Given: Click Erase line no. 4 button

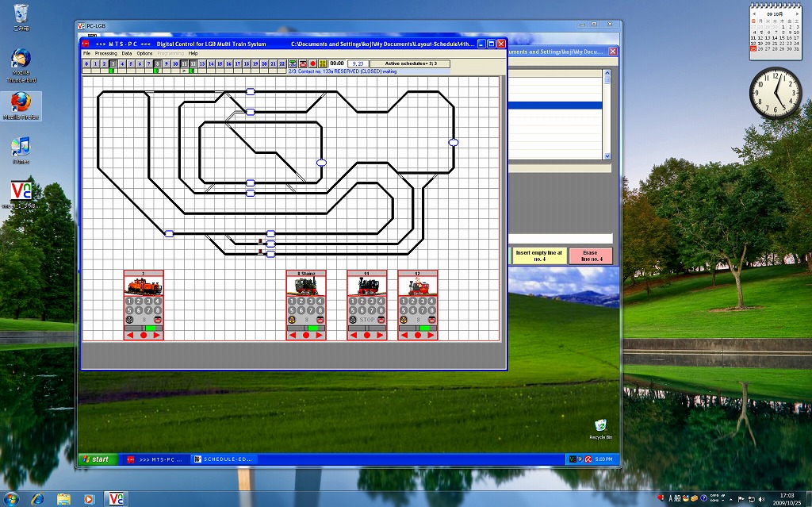Looking at the screenshot, I should (590, 255).
